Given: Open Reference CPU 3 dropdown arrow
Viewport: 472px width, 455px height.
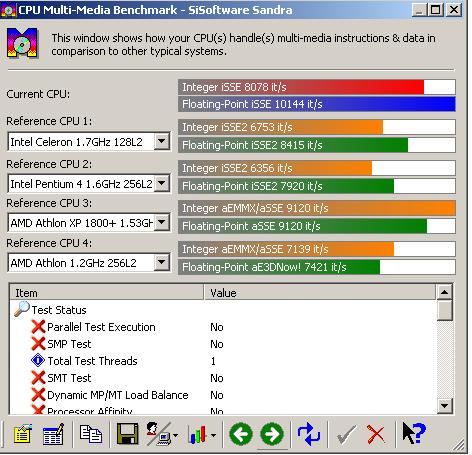Looking at the screenshot, I should [x=162, y=222].
